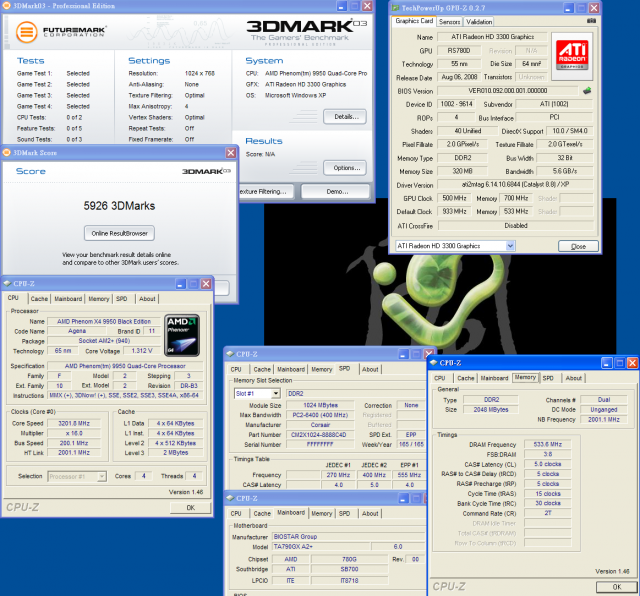The image size is (640, 596).
Task: Click the camera screenshot icon in GPU-Z
Action: pos(591,21)
